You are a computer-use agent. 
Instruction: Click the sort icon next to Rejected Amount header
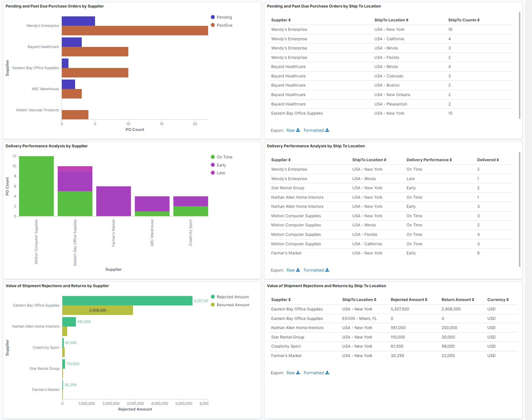tap(426, 300)
